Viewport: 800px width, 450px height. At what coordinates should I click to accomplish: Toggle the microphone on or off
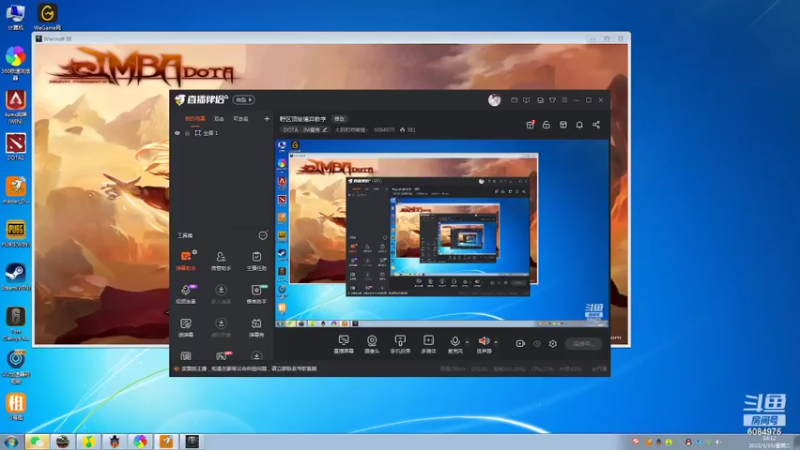[x=455, y=340]
